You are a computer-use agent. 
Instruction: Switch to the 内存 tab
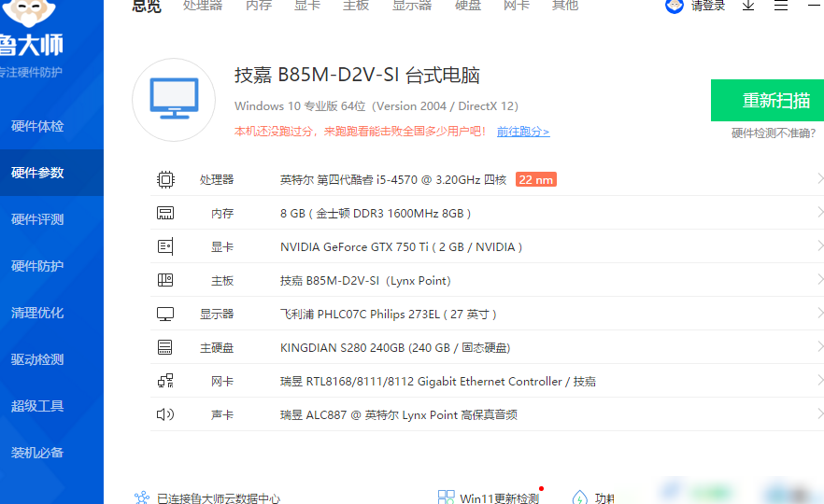coord(259,6)
